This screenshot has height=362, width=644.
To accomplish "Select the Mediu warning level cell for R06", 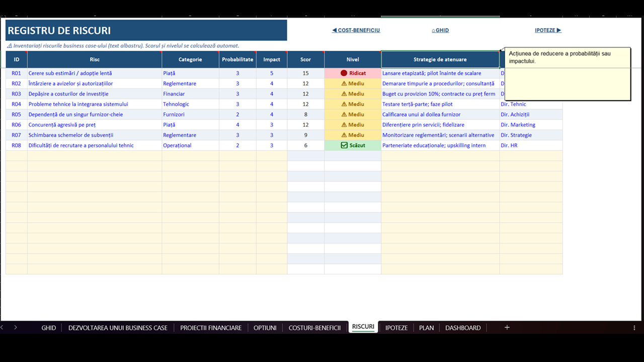I will pyautogui.click(x=353, y=125).
